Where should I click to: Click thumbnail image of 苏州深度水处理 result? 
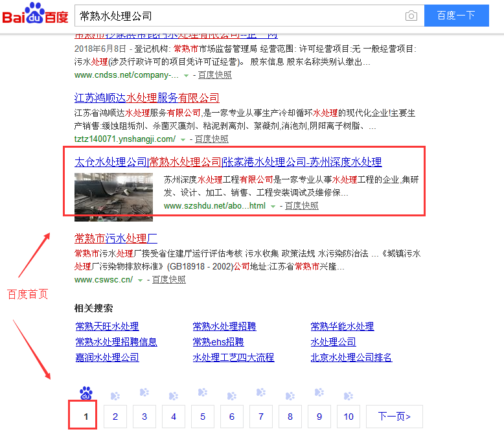(113, 193)
